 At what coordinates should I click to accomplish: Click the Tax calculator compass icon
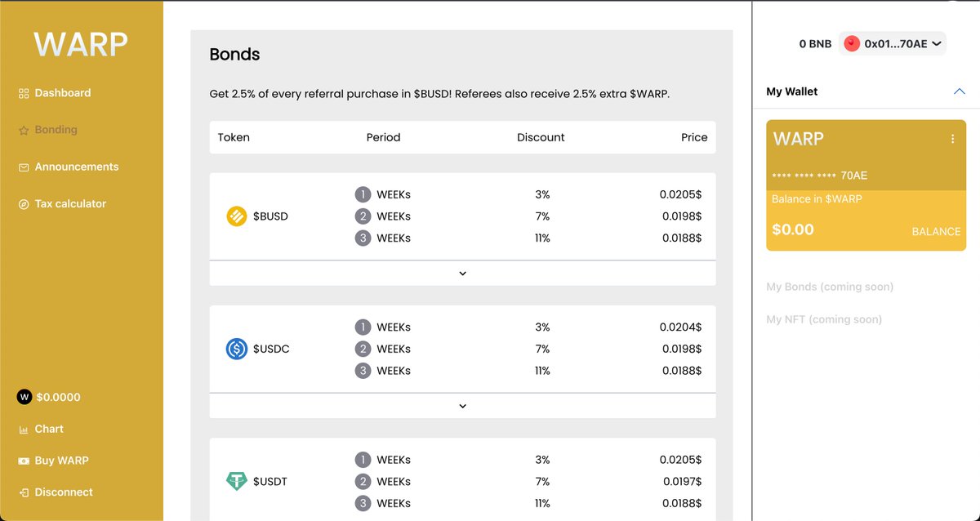pos(24,204)
